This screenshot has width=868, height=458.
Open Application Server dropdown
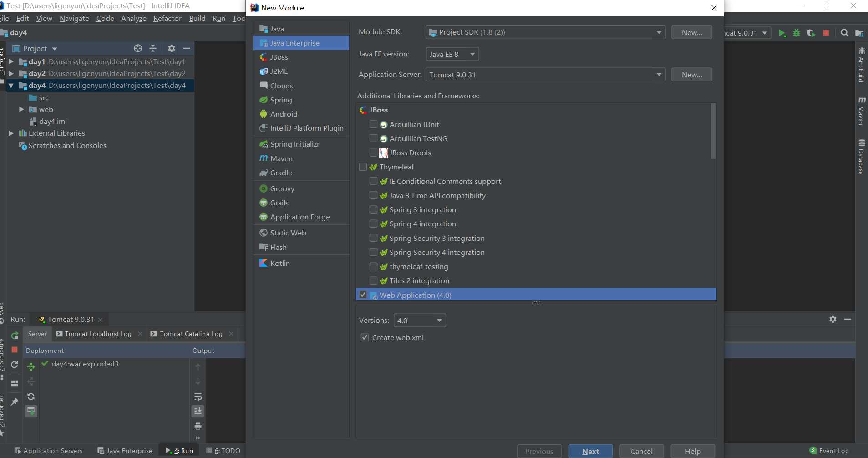point(545,75)
